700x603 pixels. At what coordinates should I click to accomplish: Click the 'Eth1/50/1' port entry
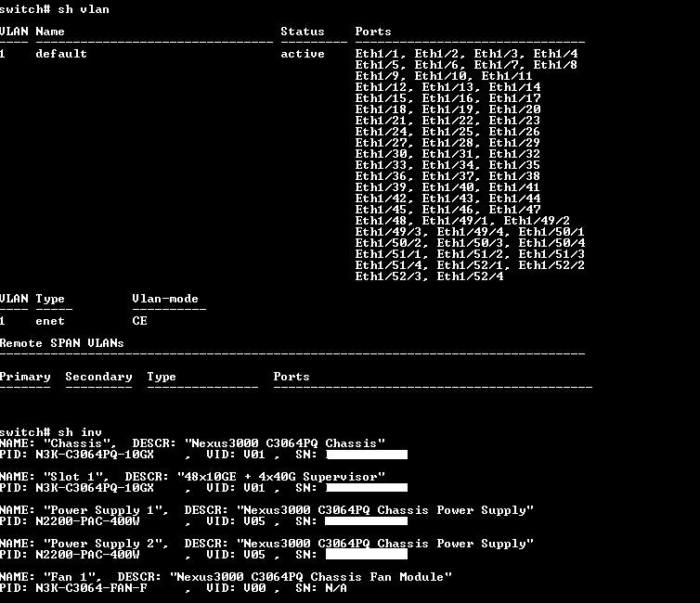tap(551, 232)
